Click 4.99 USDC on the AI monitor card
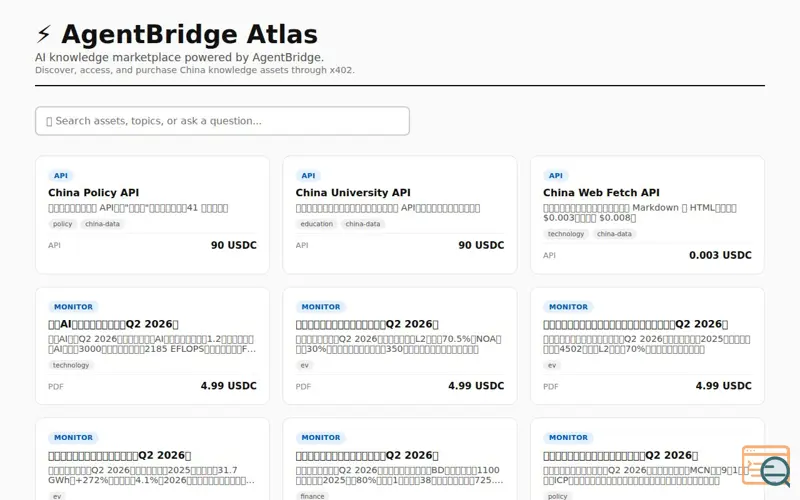Screen dimensions: 800x500 click(229, 386)
